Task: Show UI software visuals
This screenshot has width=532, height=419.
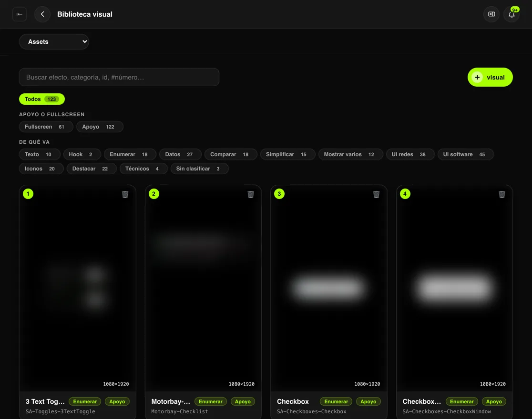Action: (x=465, y=154)
